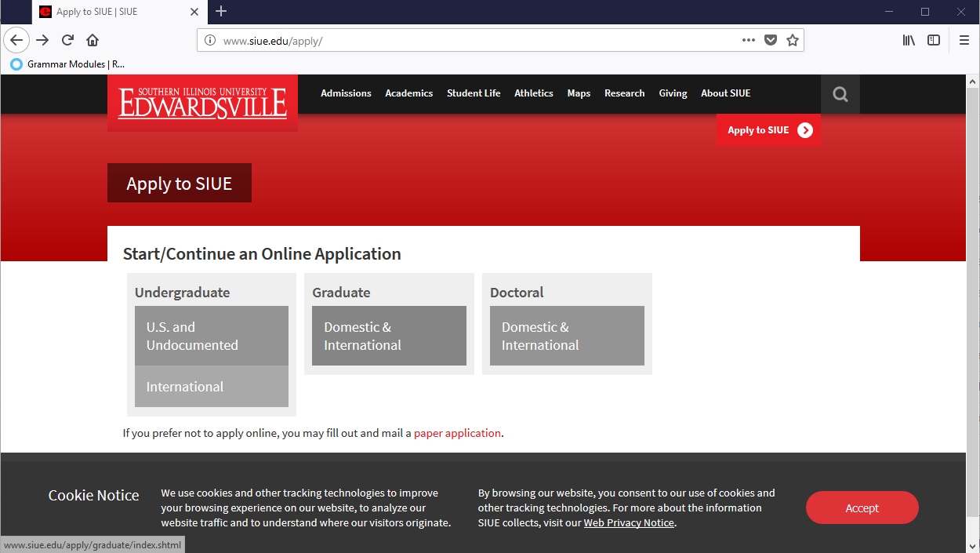Accept the cookie notice
Screen dimensions: 980x553
(862, 508)
